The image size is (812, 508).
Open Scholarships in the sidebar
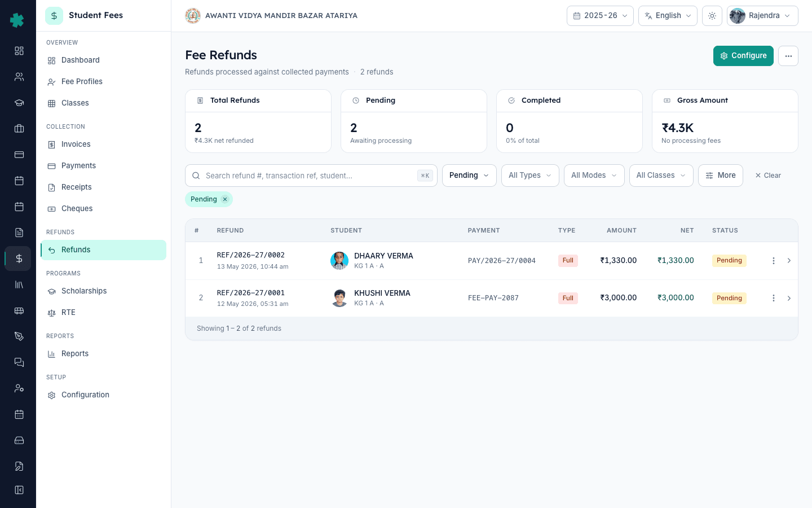(103, 291)
